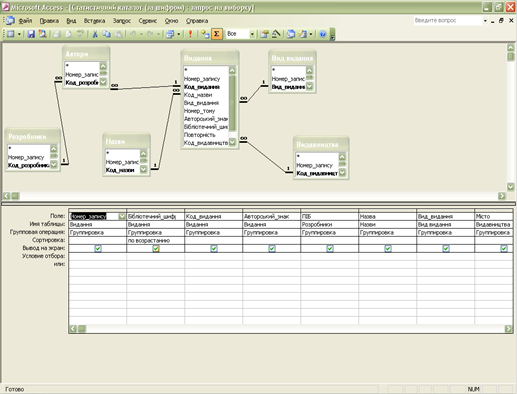Save the query with the floppy icon
Viewport: 517px width, 394px height.
31,34
